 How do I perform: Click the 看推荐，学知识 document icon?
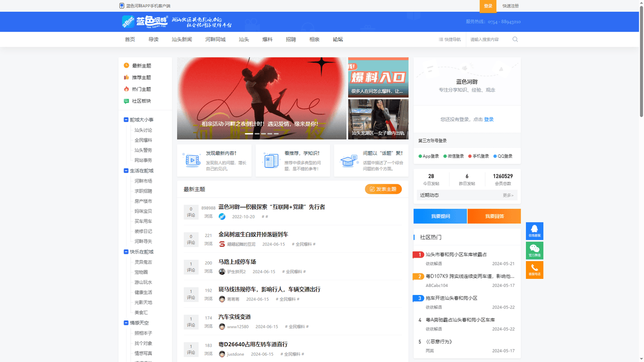(x=270, y=160)
